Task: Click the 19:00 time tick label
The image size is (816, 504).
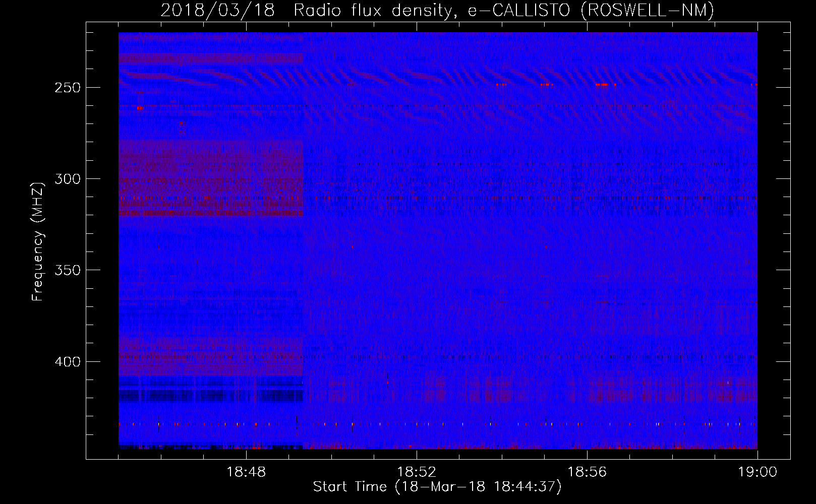Action: 757,472
